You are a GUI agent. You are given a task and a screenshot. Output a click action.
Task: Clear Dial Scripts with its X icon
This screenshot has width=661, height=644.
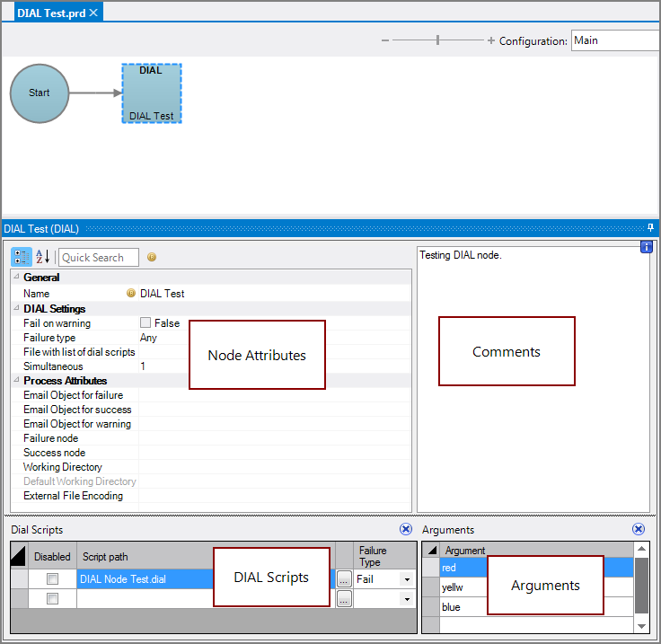tap(406, 529)
